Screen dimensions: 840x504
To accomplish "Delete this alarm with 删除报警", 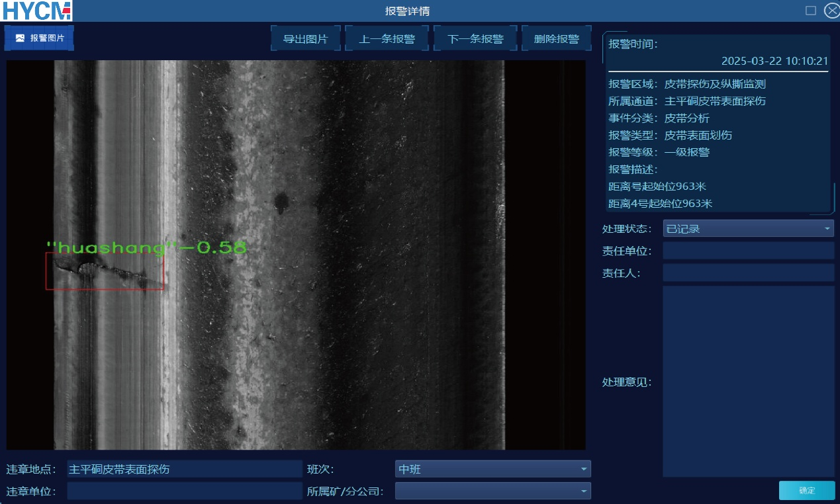I will 556,38.
